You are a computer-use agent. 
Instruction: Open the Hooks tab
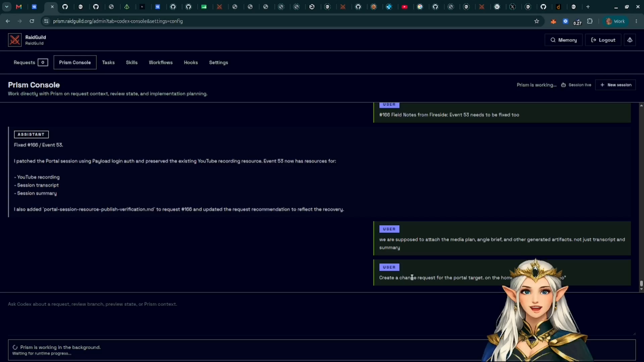pos(191,62)
